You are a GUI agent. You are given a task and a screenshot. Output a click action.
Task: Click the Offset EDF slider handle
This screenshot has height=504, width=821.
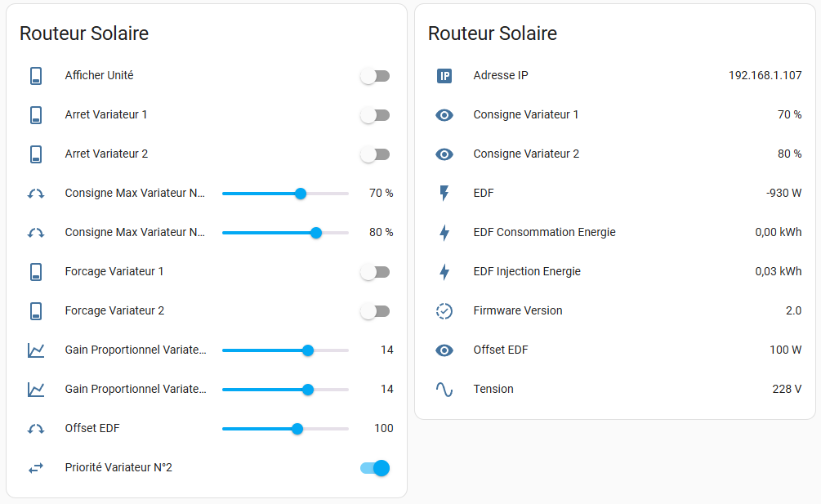(297, 429)
